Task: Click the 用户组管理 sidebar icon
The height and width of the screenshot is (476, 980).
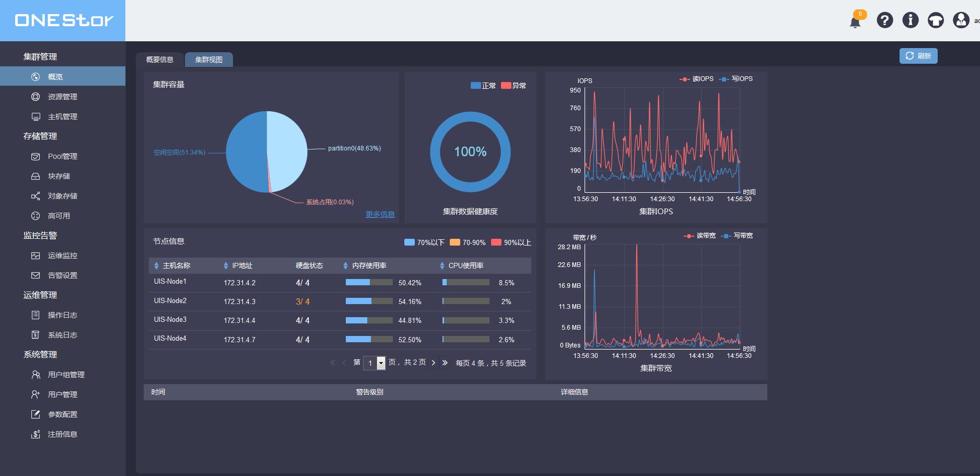Action: coord(36,375)
